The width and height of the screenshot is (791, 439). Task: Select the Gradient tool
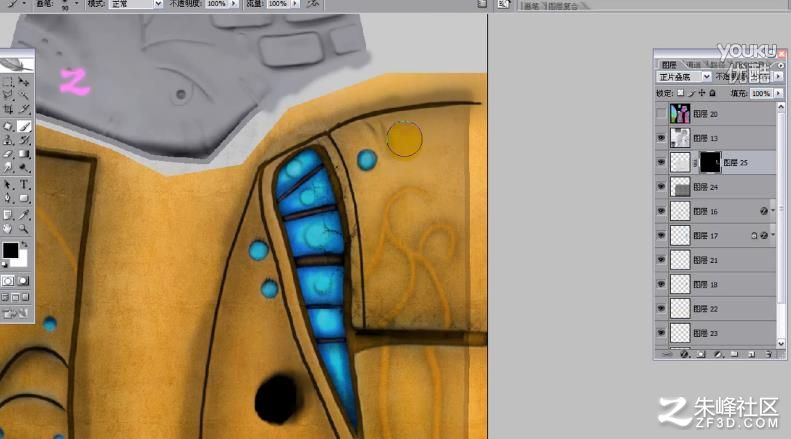[x=24, y=154]
